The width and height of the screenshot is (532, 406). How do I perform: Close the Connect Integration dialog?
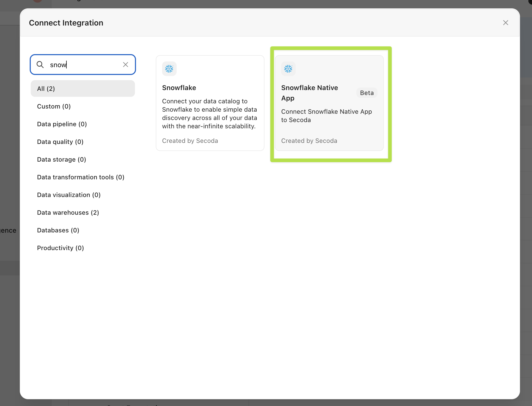505,23
